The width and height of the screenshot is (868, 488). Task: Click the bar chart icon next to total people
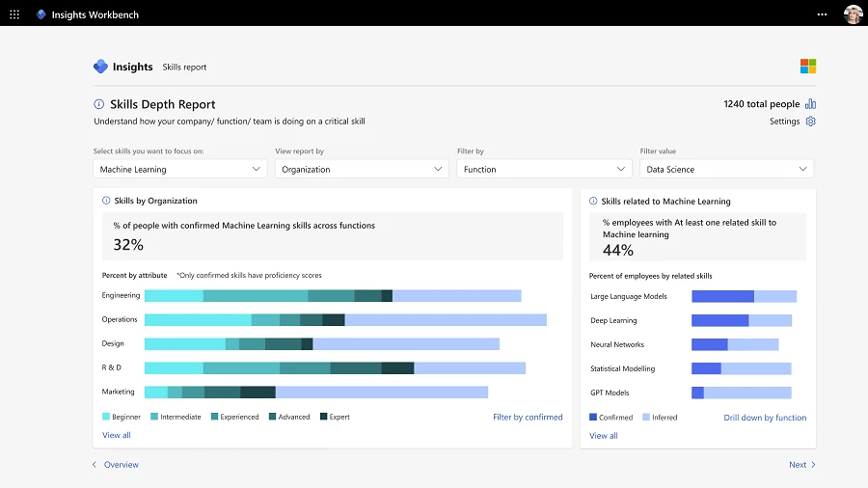(811, 104)
